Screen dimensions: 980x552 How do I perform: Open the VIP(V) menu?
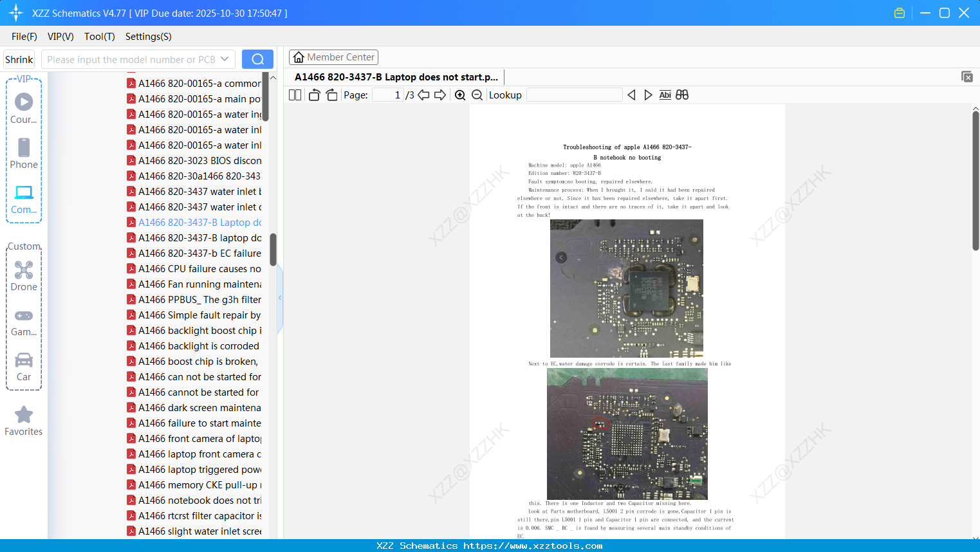60,36
